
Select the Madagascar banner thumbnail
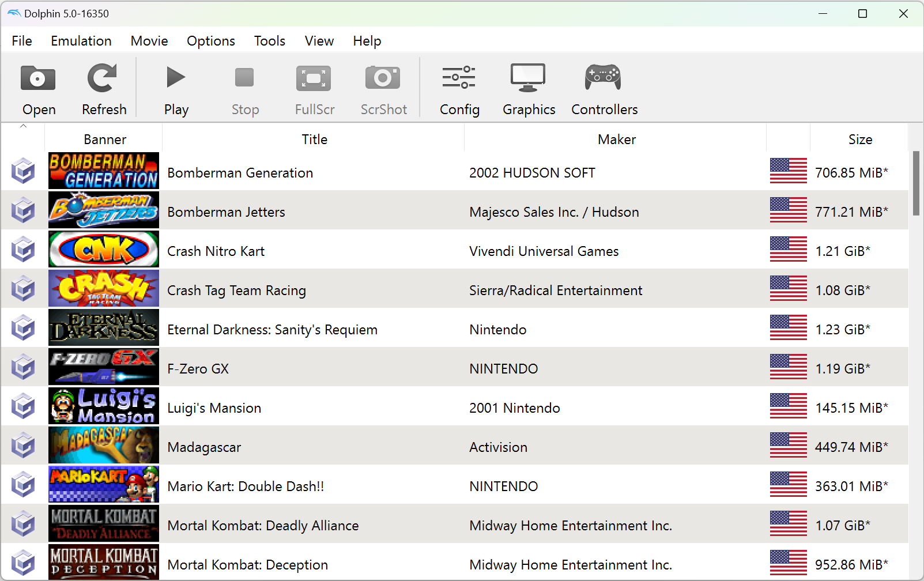104,445
